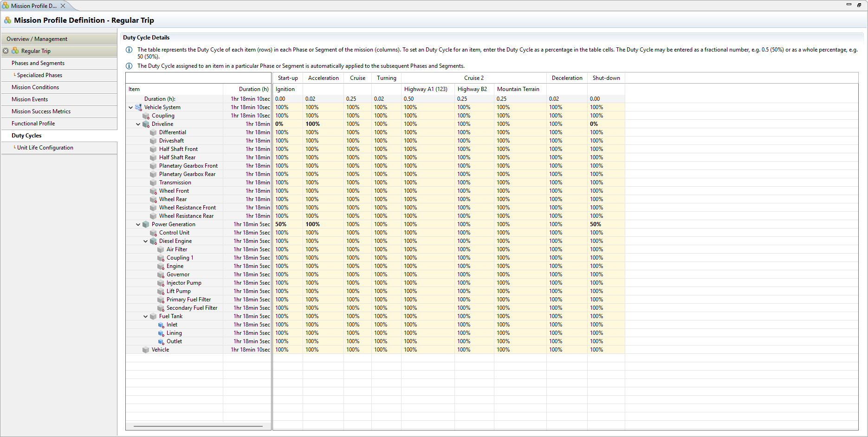Image resolution: width=868 pixels, height=437 pixels.
Task: Click the Wheel Resistance Rear icon
Action: (x=153, y=216)
